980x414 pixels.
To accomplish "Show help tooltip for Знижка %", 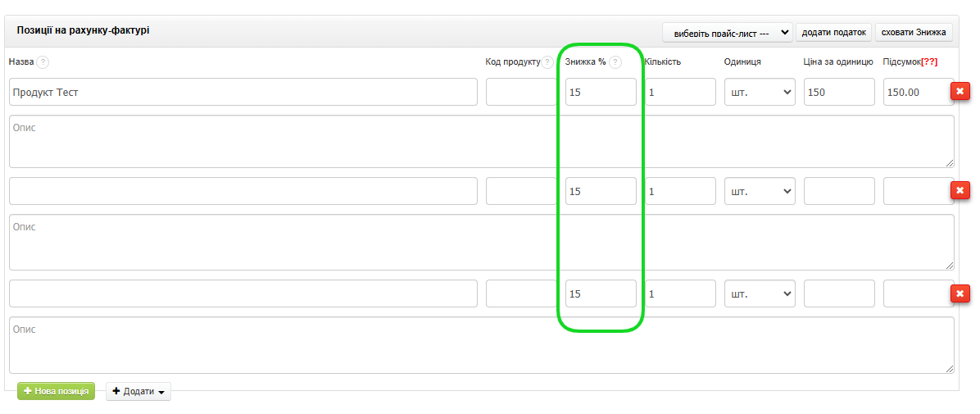I will click(x=615, y=62).
